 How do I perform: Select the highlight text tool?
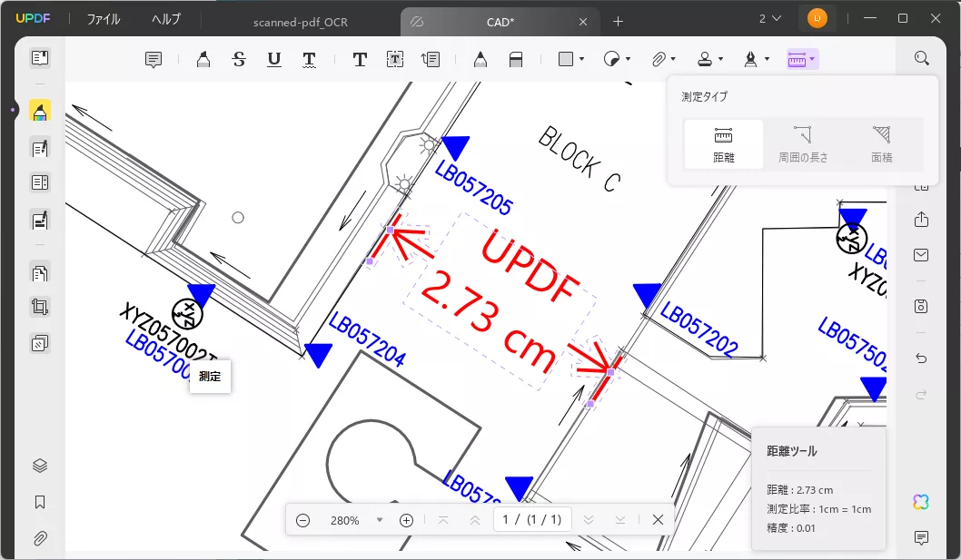pos(203,59)
